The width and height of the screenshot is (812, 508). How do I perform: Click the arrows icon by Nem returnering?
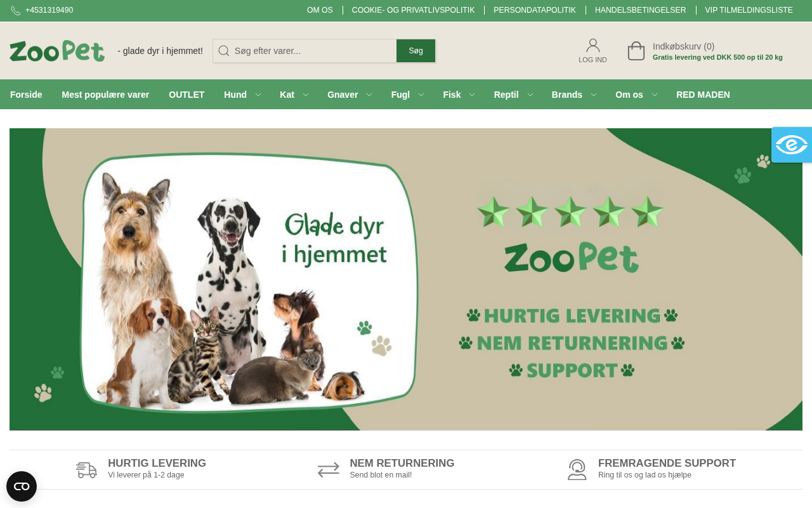[x=329, y=470]
